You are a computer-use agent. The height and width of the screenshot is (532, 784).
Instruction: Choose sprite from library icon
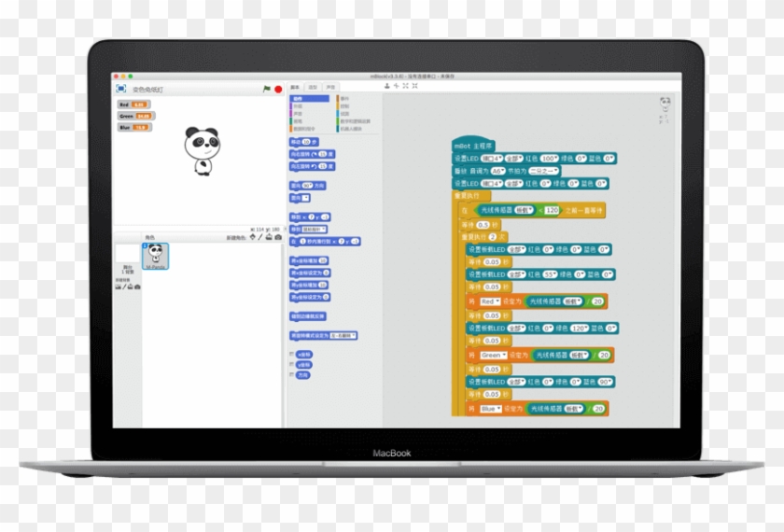(252, 237)
